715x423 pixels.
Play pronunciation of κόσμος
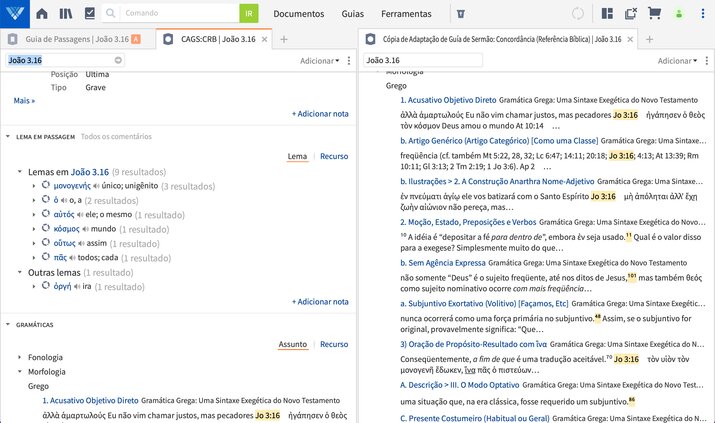85,229
